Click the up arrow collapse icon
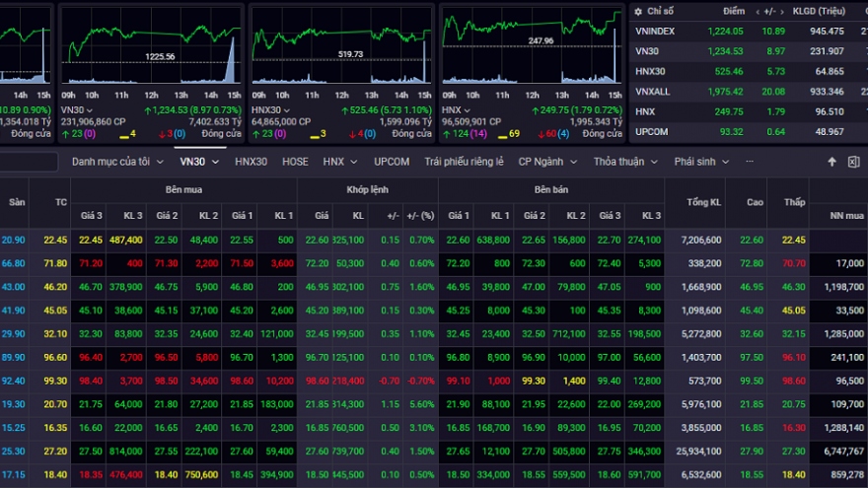The width and height of the screenshot is (868, 488). click(832, 162)
